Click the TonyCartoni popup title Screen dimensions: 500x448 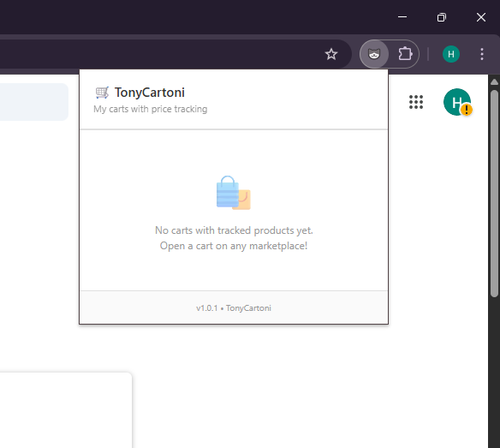pos(149,93)
